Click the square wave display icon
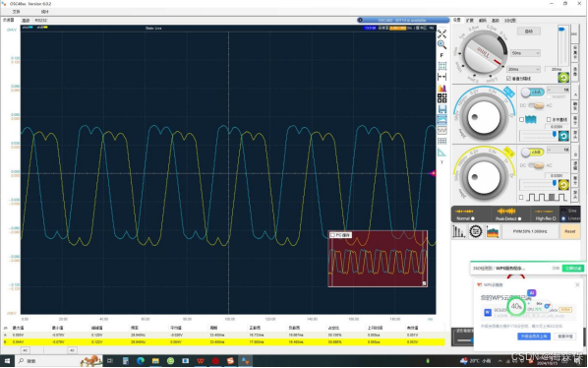This screenshot has width=588, height=368. (442, 130)
